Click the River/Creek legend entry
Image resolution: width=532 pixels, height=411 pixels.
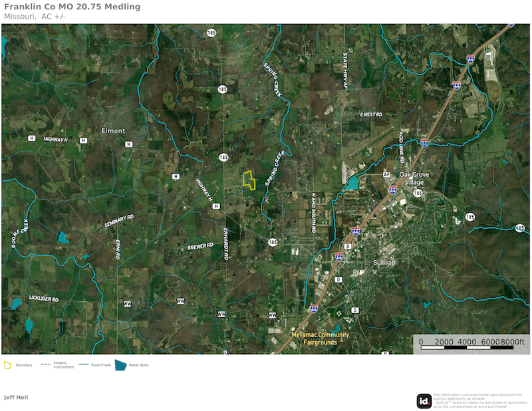(92, 365)
